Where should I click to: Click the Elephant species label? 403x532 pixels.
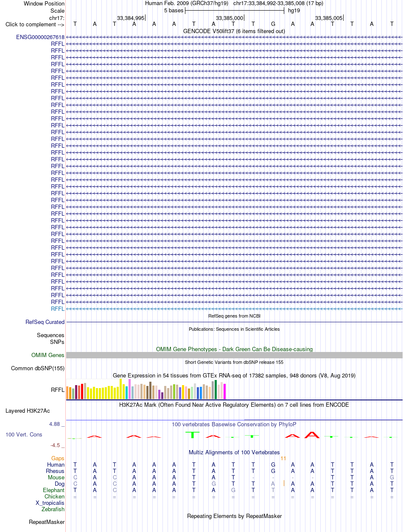(x=53, y=490)
